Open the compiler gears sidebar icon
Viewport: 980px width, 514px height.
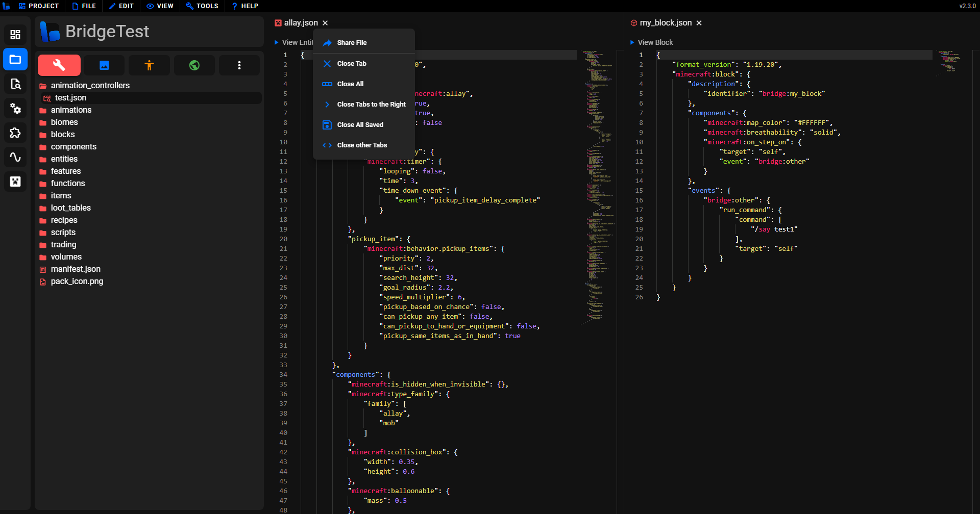(x=15, y=108)
